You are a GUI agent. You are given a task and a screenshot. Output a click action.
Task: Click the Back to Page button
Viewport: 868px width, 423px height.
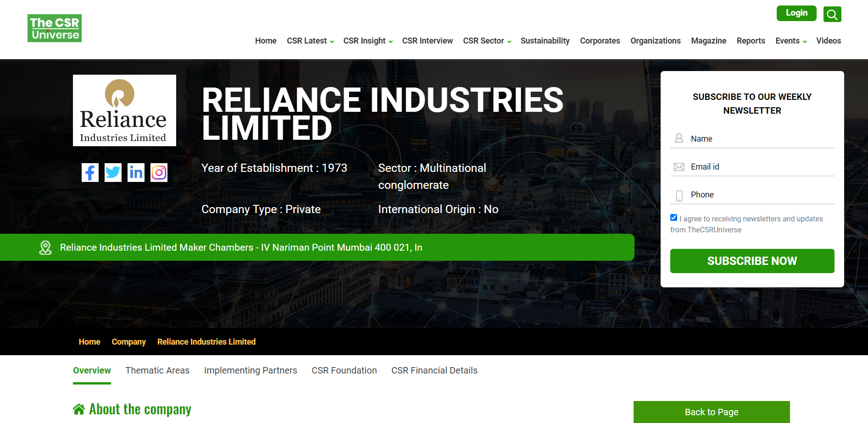[712, 412]
